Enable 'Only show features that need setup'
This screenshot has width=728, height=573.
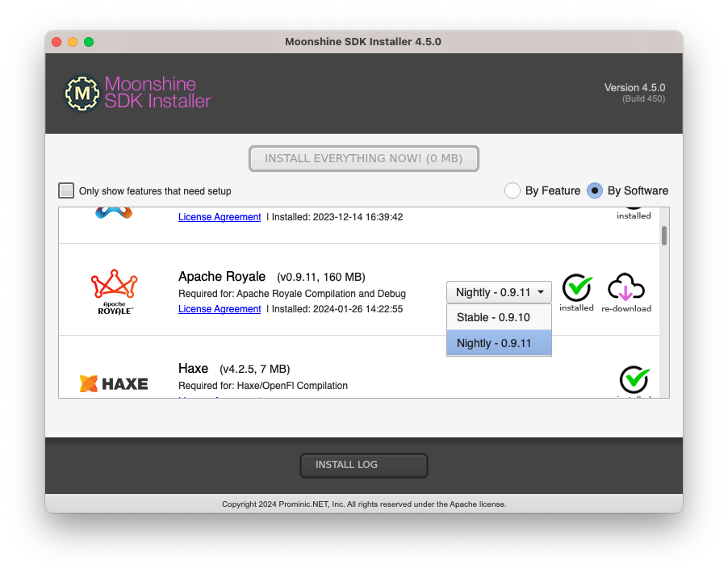[65, 190]
